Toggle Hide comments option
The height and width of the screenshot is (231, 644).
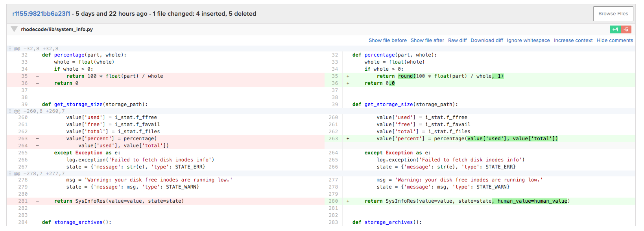(614, 40)
